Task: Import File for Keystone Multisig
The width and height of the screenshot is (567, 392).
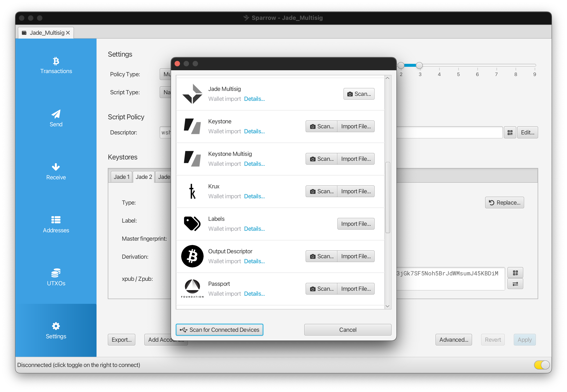Action: 356,159
